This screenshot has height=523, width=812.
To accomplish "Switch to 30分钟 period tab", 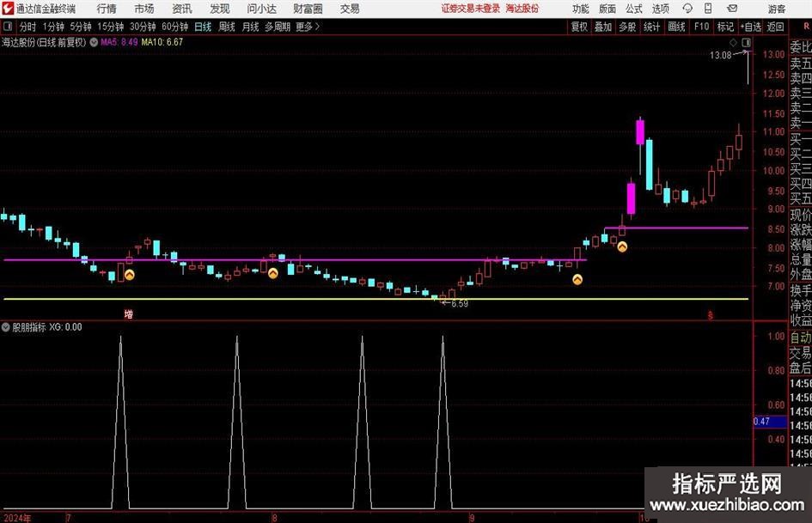I will [x=143, y=27].
